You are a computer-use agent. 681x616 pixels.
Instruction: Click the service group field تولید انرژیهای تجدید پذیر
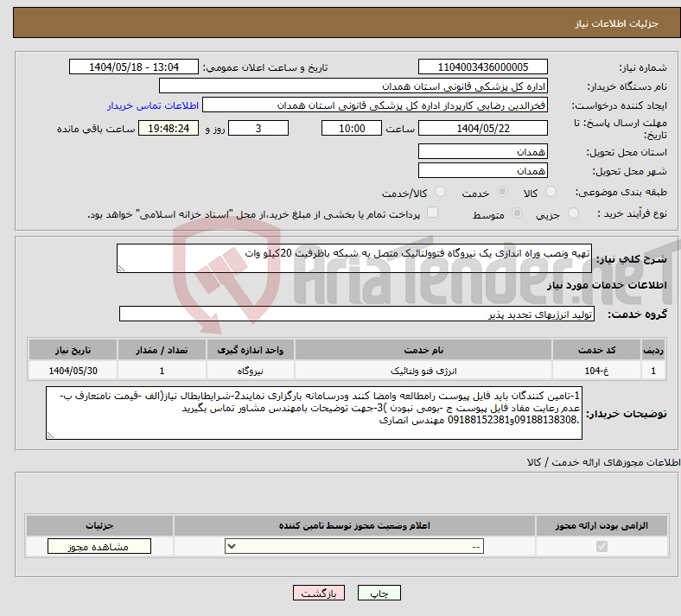pyautogui.click(x=357, y=314)
